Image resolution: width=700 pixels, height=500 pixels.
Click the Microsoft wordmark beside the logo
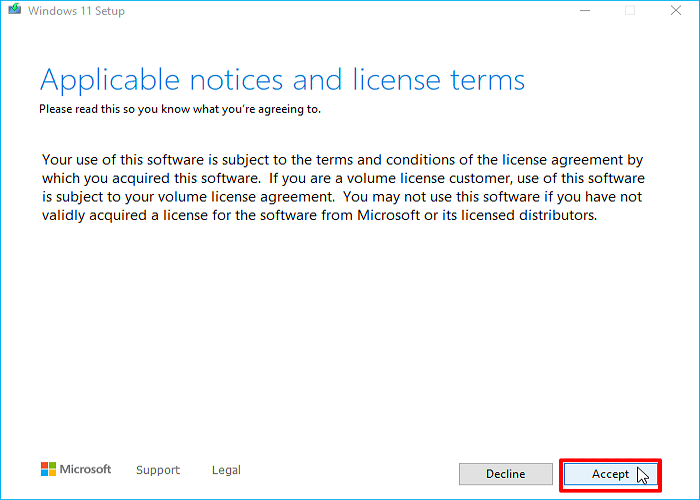click(86, 469)
